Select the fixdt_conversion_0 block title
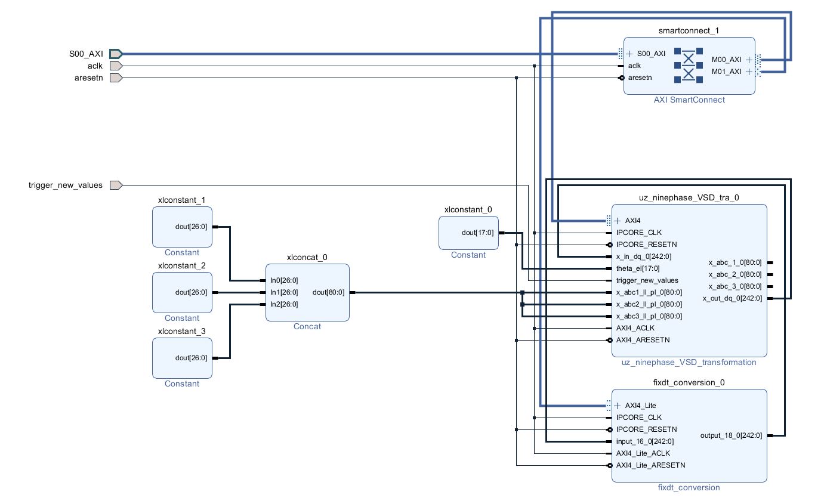 coord(689,382)
